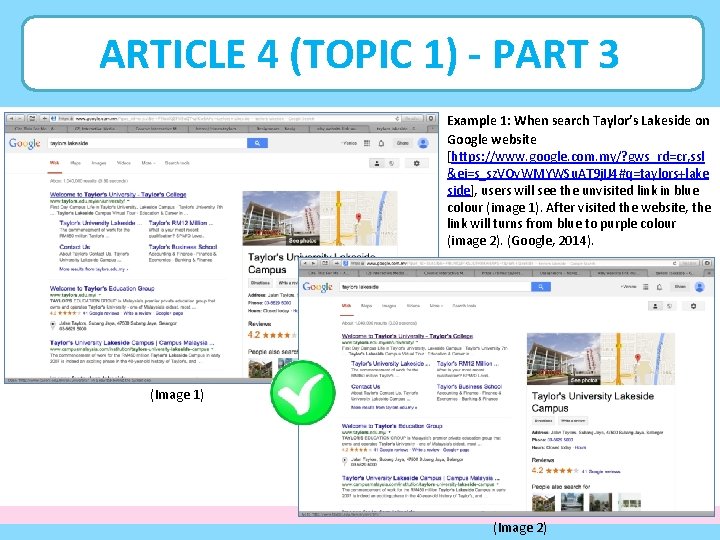Open Taylor's University Lakeside Campus Malaysia link in Image 2
This screenshot has height=540, width=720.
[x=421, y=478]
